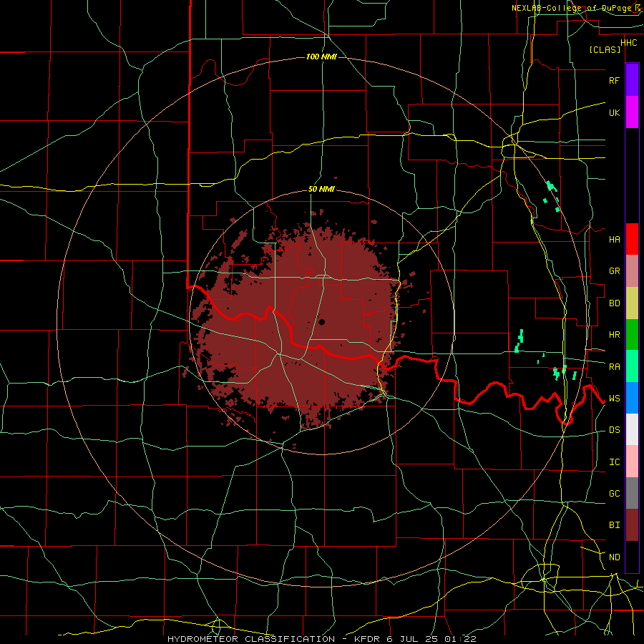Click the black radar site dot
This screenshot has height=644, width=644.
coord(322,322)
